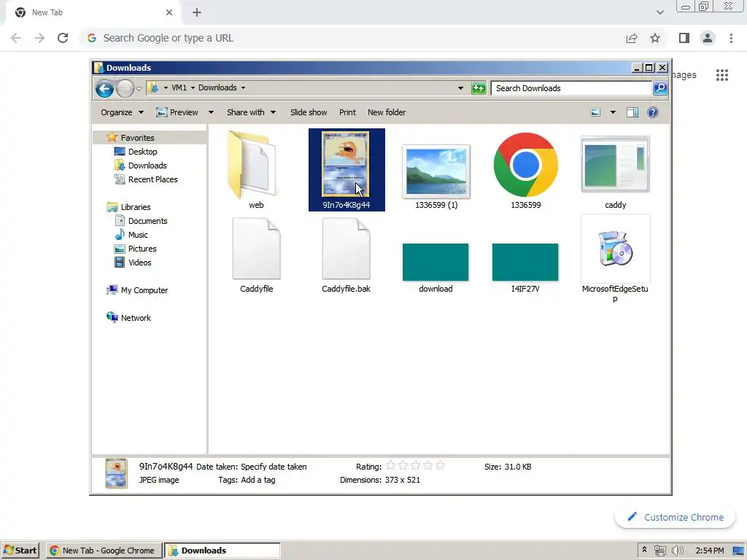
Task: Open the Videos library
Action: tap(139, 262)
